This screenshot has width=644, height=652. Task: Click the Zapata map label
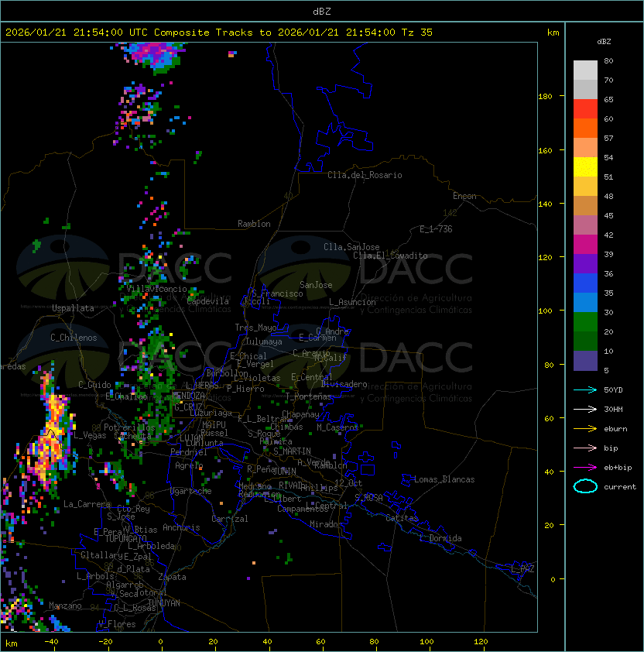(172, 577)
